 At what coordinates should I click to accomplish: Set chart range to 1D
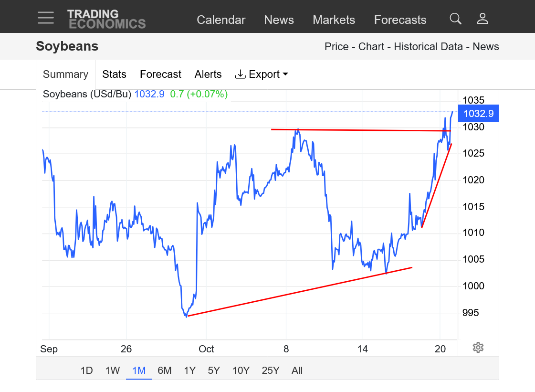click(86, 371)
